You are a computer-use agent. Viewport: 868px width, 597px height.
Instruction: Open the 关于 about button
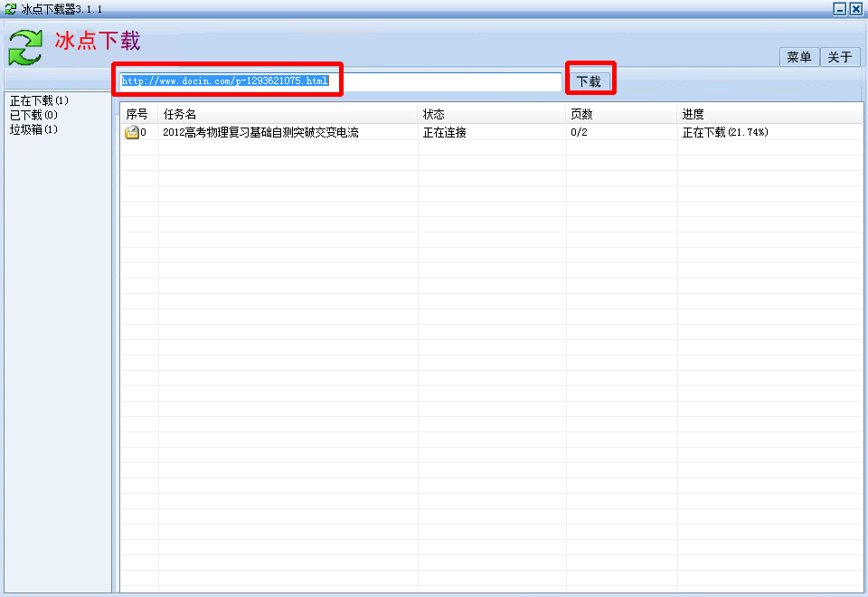840,57
